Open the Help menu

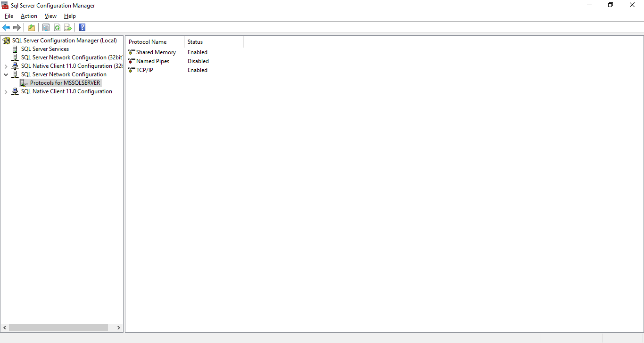click(x=70, y=16)
